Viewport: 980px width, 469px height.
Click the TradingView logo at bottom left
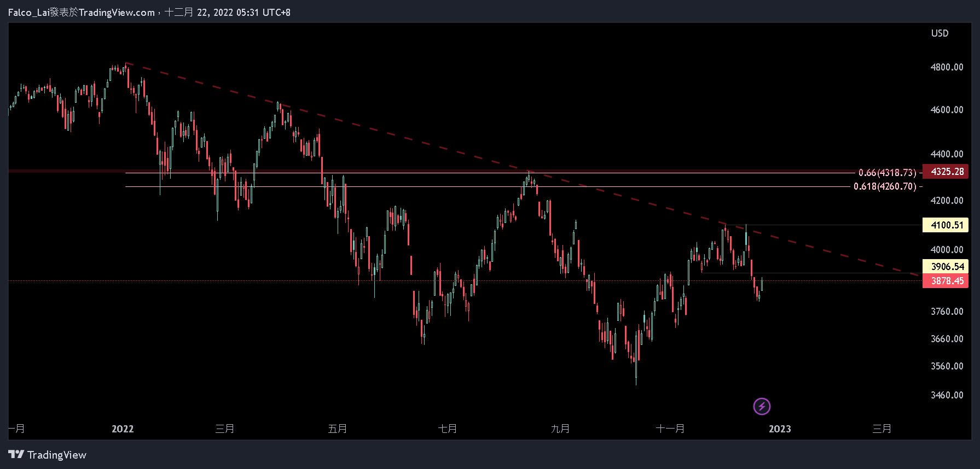pyautogui.click(x=48, y=455)
